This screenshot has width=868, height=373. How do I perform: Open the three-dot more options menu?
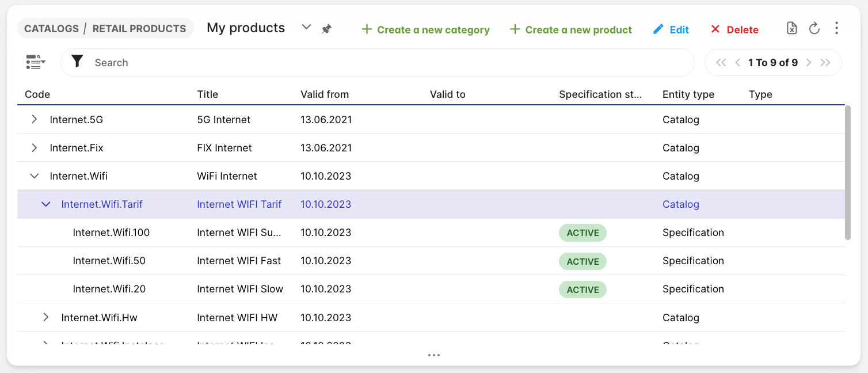pyautogui.click(x=836, y=28)
